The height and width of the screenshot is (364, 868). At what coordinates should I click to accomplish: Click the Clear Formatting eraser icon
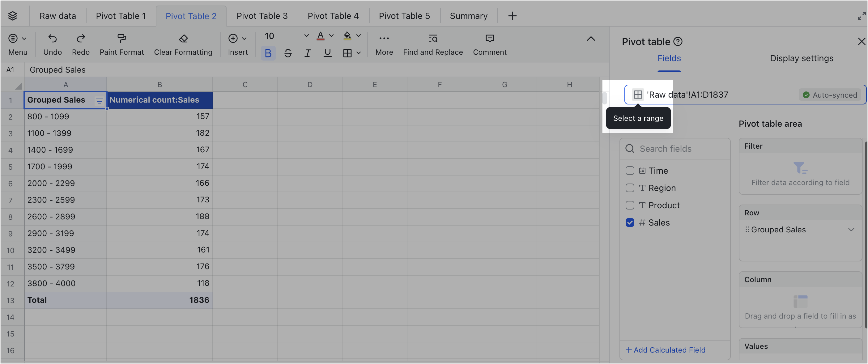point(183,38)
